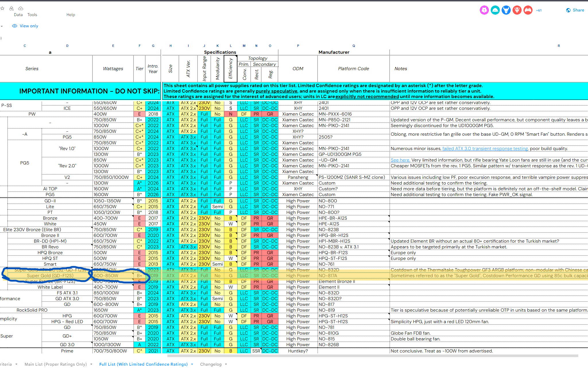Open the pink cat anonymous viewer avatar
This screenshot has height=368, width=588.
(x=484, y=10)
